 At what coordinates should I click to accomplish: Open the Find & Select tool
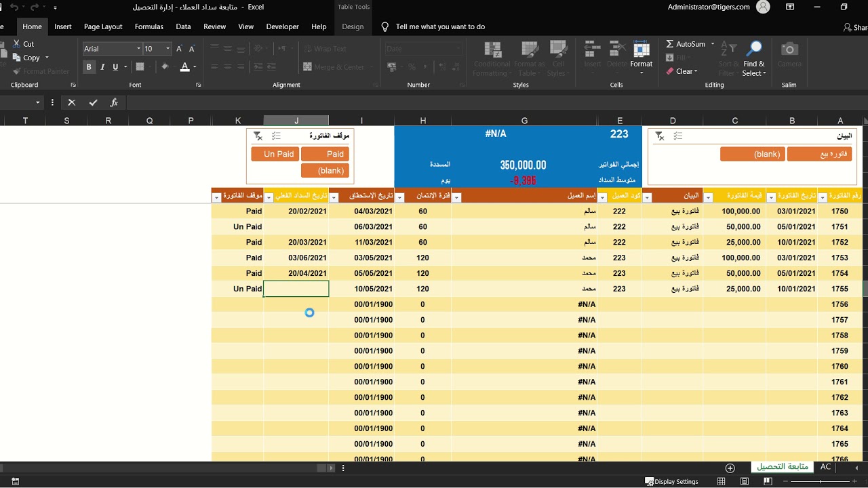[x=753, y=60]
